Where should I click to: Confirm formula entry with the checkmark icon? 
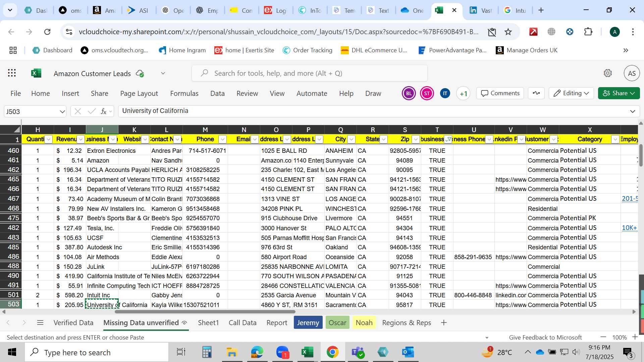coord(91,111)
